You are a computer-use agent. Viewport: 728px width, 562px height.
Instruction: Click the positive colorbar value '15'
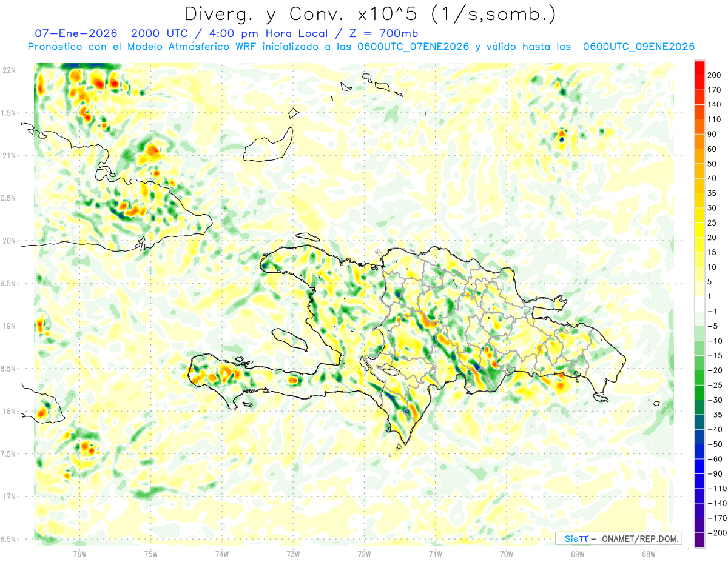point(713,252)
